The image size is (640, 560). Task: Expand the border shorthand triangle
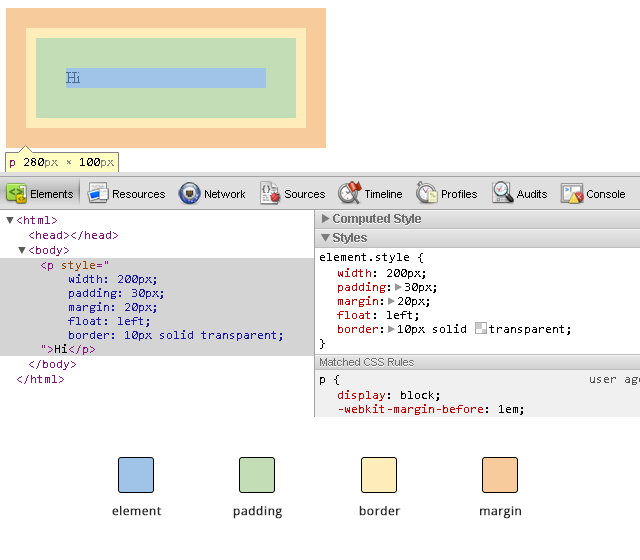click(x=391, y=329)
